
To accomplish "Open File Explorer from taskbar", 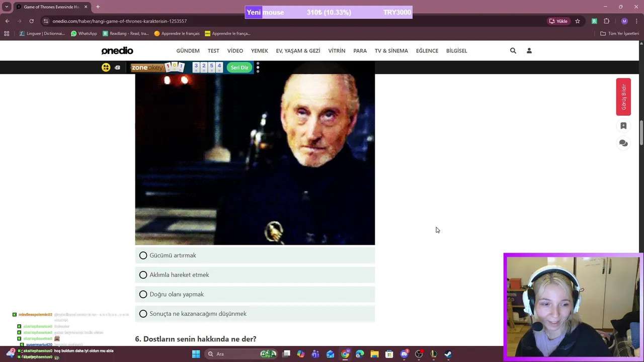I will 374,354.
